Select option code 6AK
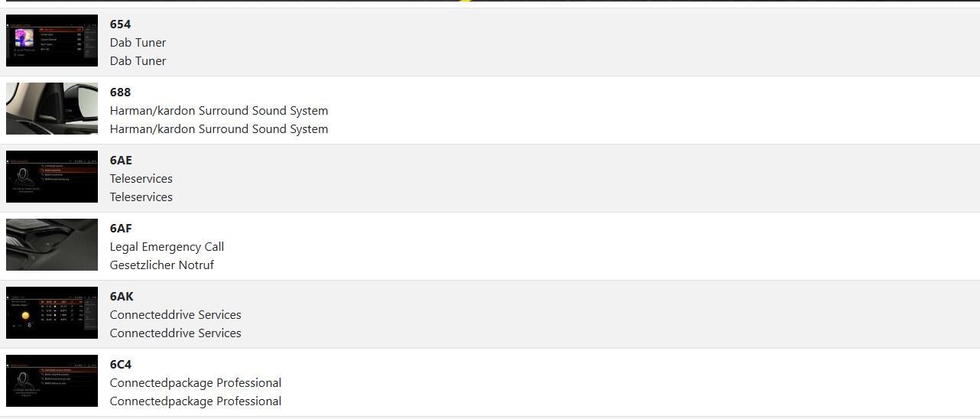The width and height of the screenshot is (980, 419). click(x=122, y=297)
